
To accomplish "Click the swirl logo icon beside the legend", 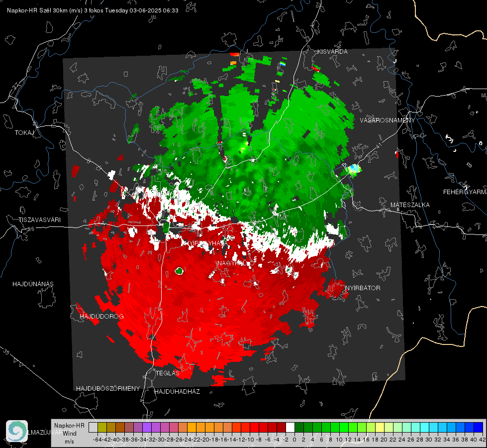I will point(17,431).
